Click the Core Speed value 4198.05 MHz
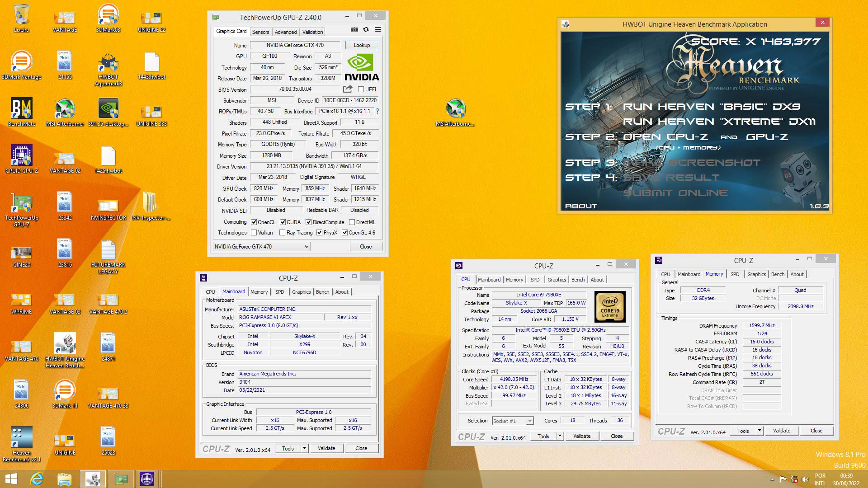868x488 pixels. click(514, 380)
